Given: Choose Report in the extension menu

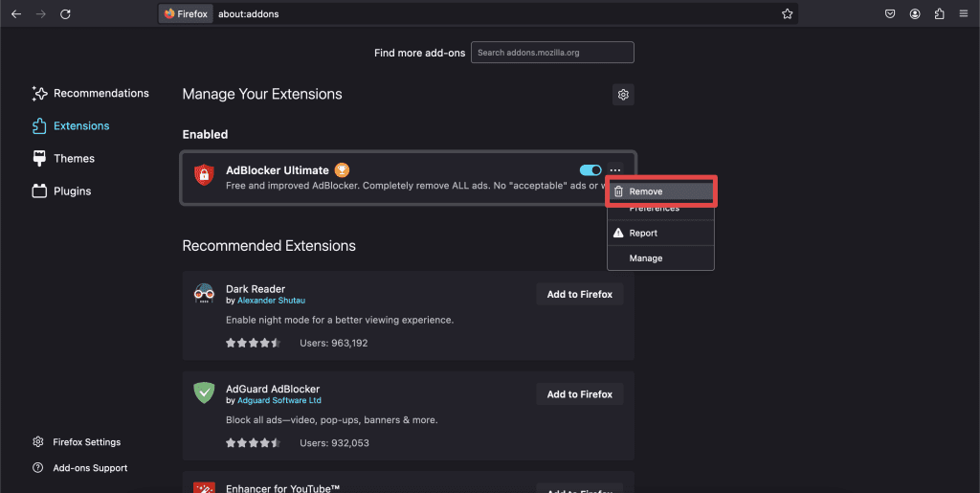Looking at the screenshot, I should point(643,233).
